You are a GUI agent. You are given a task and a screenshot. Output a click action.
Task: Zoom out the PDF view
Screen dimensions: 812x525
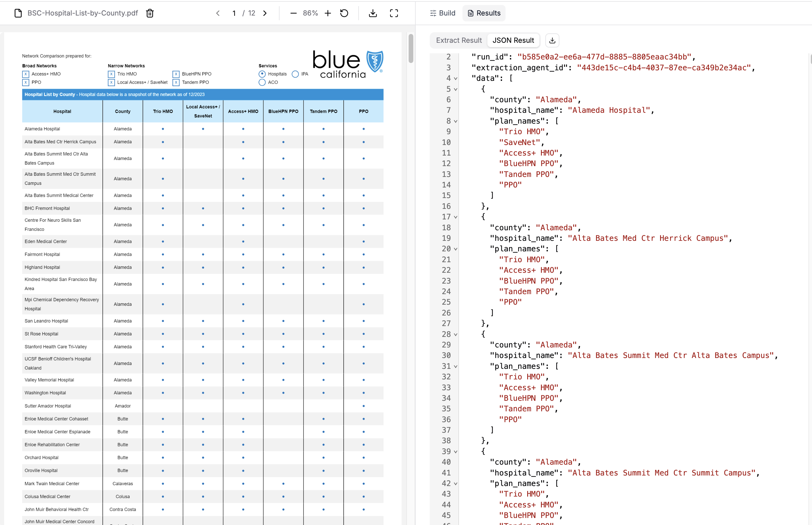(293, 13)
